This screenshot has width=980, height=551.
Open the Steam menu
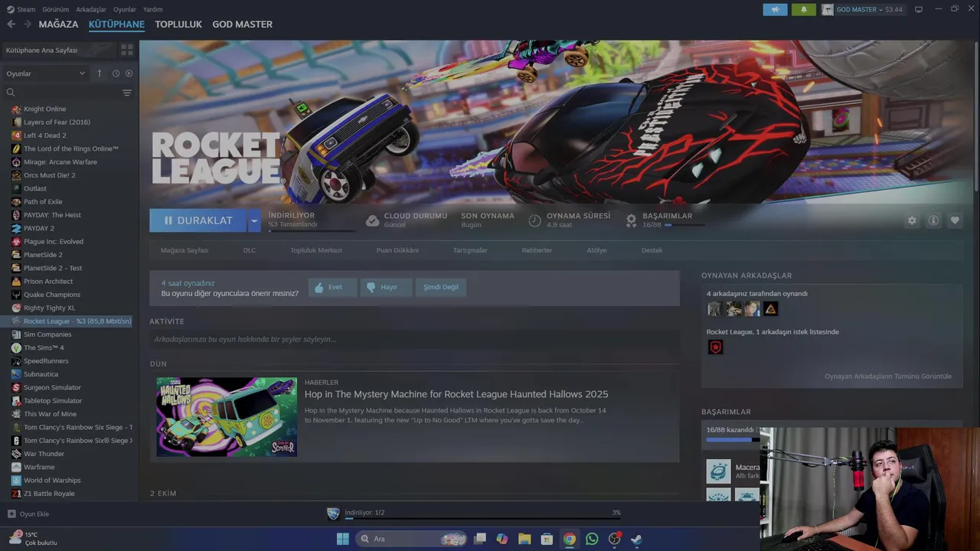point(21,9)
